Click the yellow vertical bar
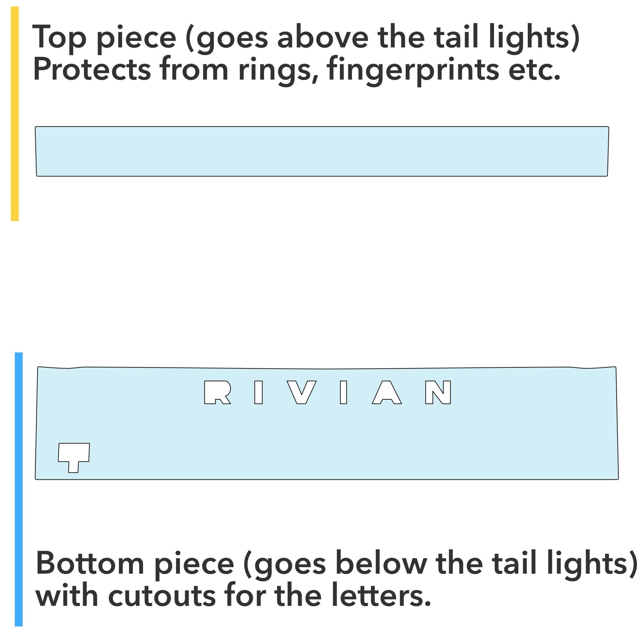This screenshot has width=644, height=644. (x=15, y=113)
